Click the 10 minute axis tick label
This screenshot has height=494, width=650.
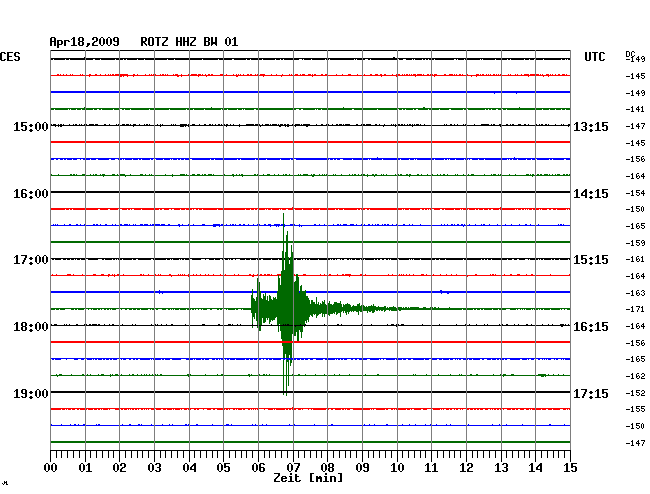click(397, 467)
